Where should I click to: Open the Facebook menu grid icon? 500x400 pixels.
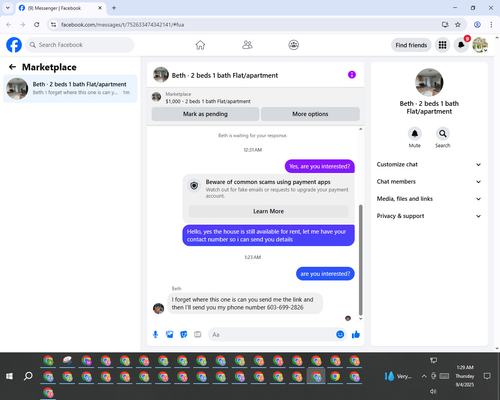coord(442,45)
